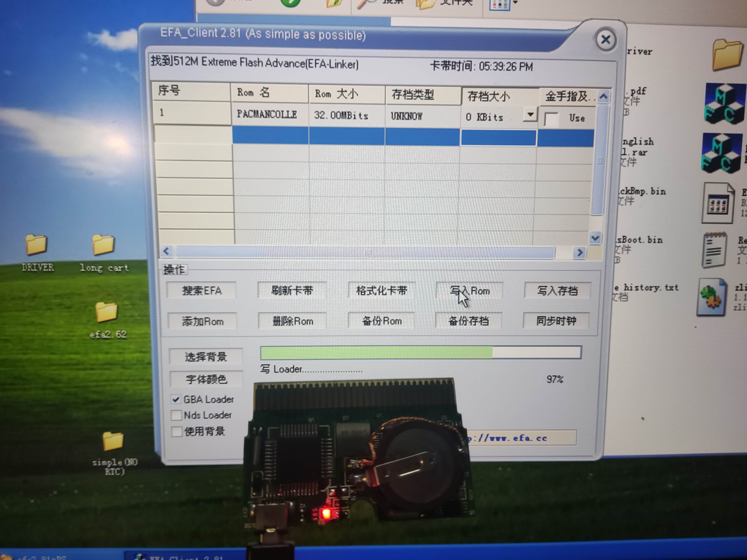This screenshot has width=747, height=560.
Task: Click the left arrow of horizontal scrollbar
Action: pyautogui.click(x=166, y=251)
